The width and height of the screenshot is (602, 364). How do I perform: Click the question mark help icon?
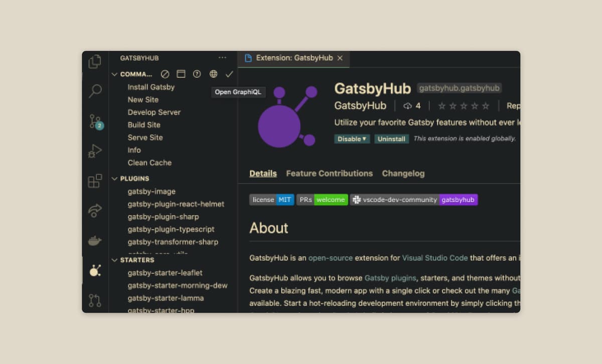(197, 74)
